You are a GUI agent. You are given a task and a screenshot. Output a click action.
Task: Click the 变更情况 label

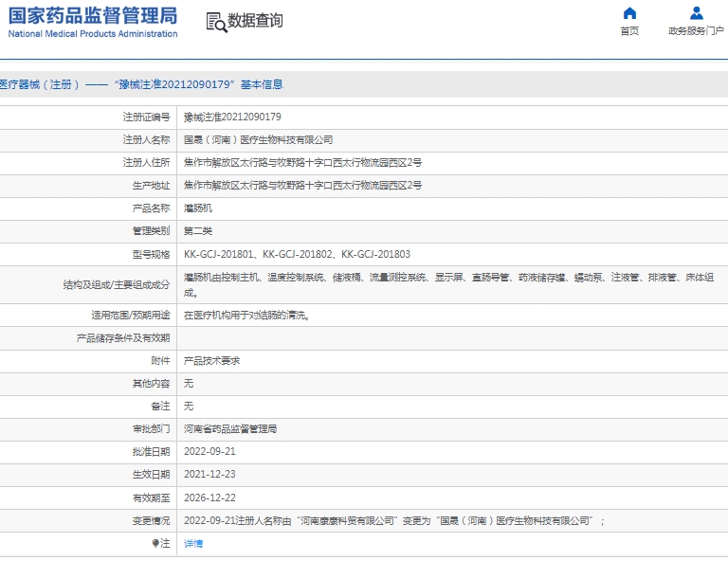(x=151, y=520)
